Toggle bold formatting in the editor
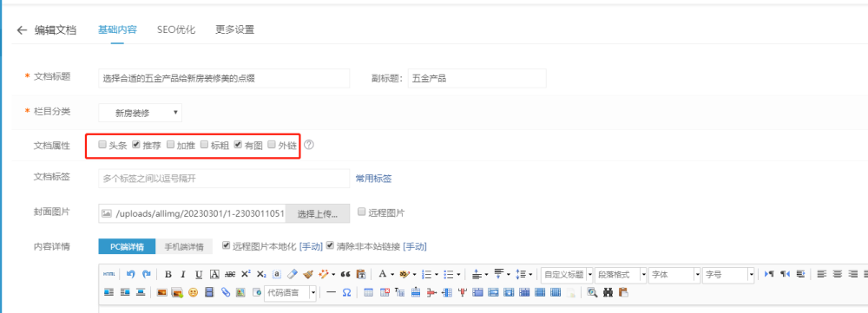This screenshot has height=313, width=868. click(x=168, y=274)
